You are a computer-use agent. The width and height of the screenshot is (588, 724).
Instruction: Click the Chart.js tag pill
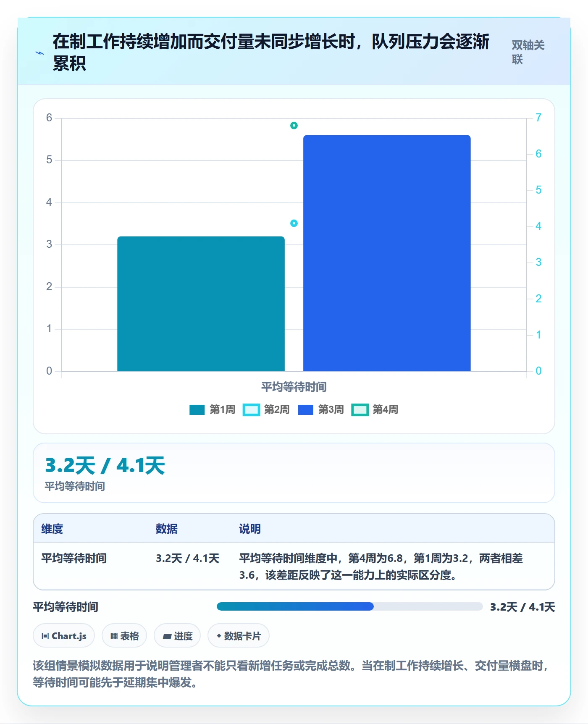tap(64, 636)
